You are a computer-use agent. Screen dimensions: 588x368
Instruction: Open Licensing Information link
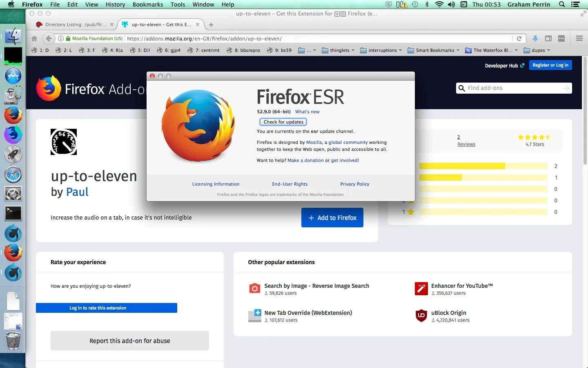[216, 184]
